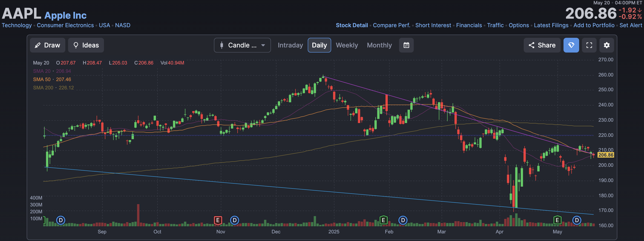Select the Daily timeframe tab
The height and width of the screenshot is (241, 644).
[319, 45]
